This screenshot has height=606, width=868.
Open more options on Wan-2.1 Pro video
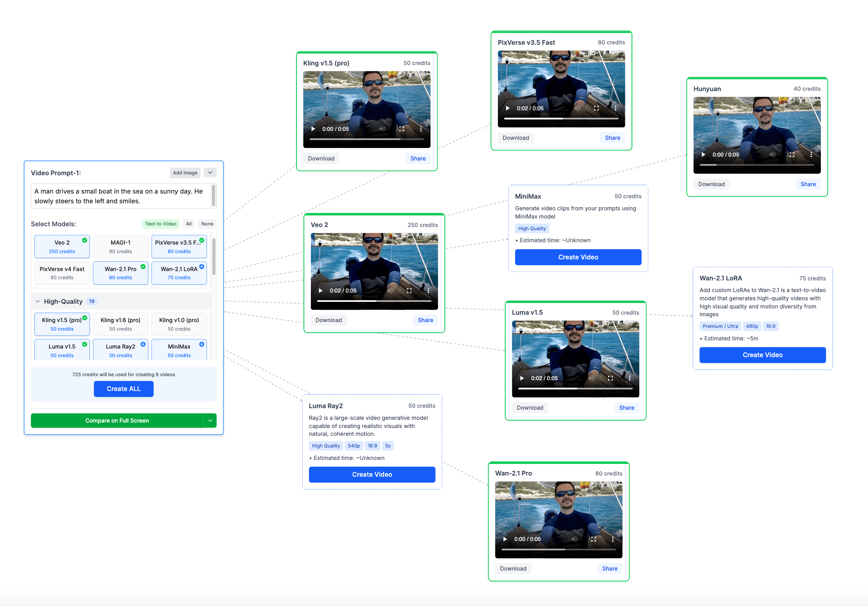pos(613,539)
